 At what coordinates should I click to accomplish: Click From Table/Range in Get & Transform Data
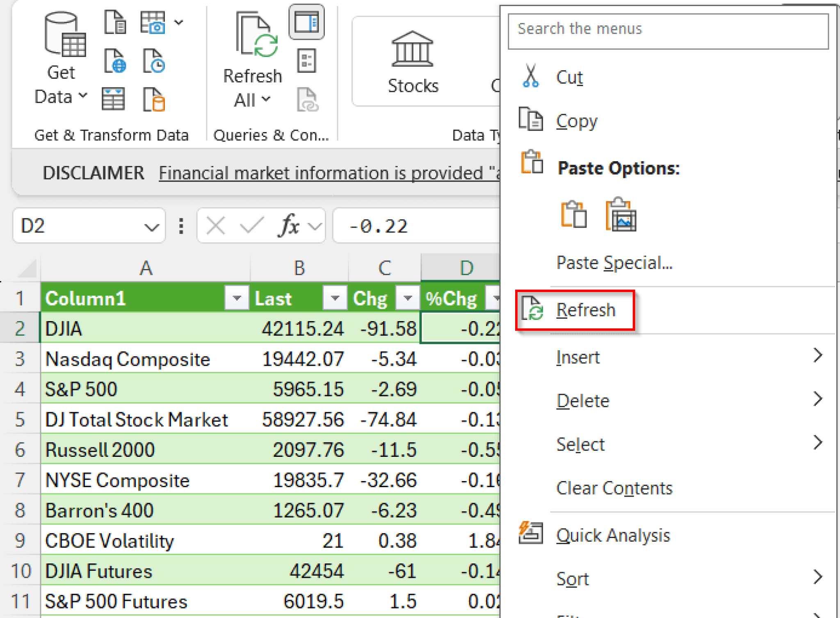point(114,98)
